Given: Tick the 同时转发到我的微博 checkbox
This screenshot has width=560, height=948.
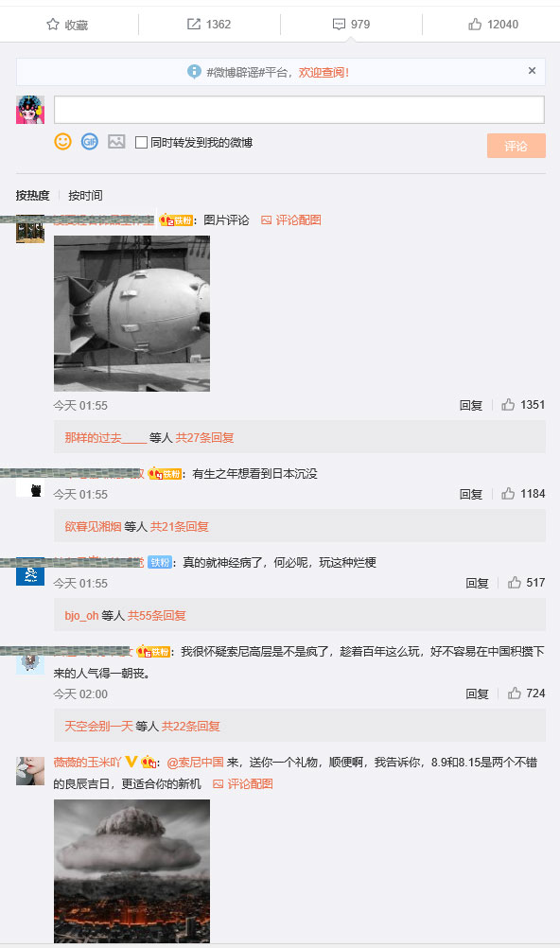Looking at the screenshot, I should tap(141, 143).
